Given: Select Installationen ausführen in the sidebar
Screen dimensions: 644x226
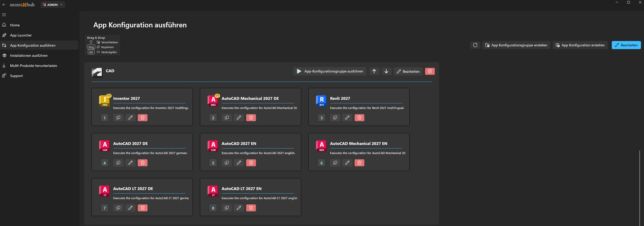Looking at the screenshot, I should point(39,55).
